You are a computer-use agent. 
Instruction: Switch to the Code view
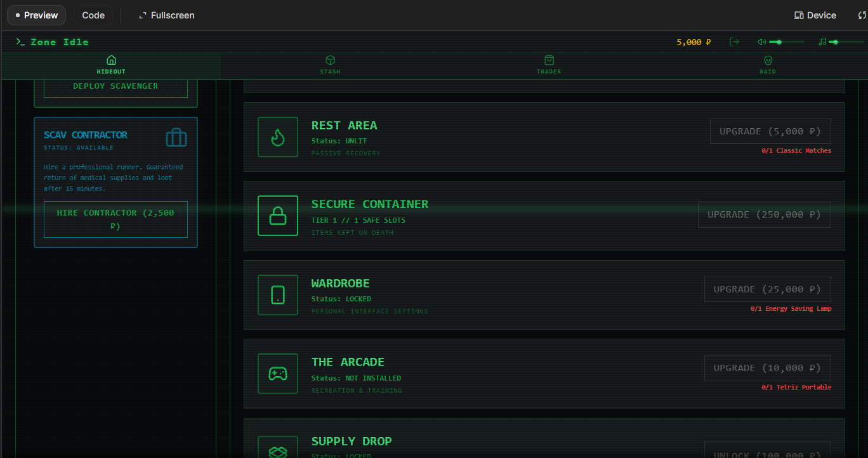(93, 15)
